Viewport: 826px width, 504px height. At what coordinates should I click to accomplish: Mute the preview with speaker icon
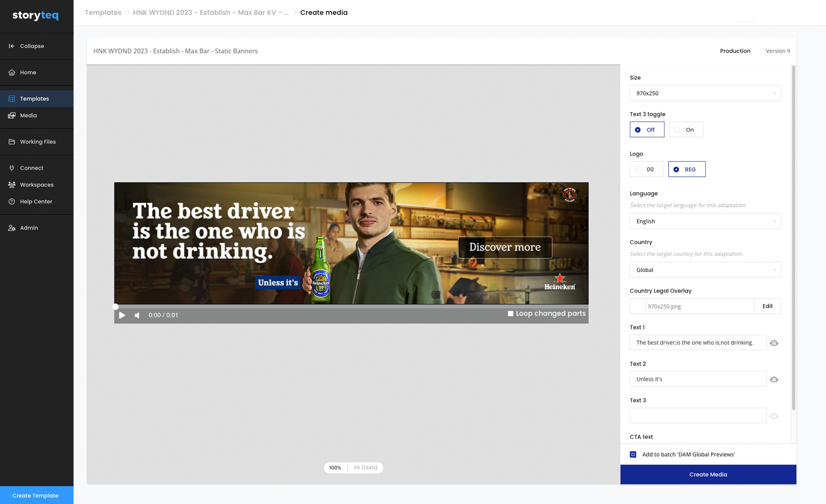(x=137, y=315)
